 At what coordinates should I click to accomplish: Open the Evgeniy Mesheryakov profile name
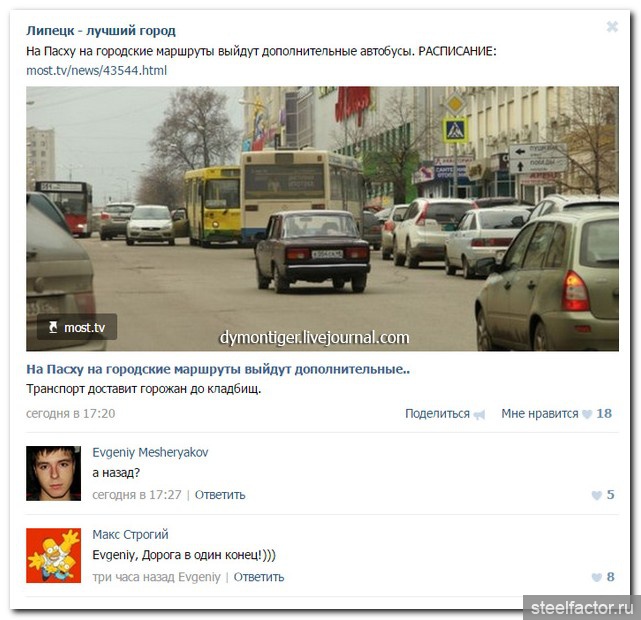[x=150, y=452]
